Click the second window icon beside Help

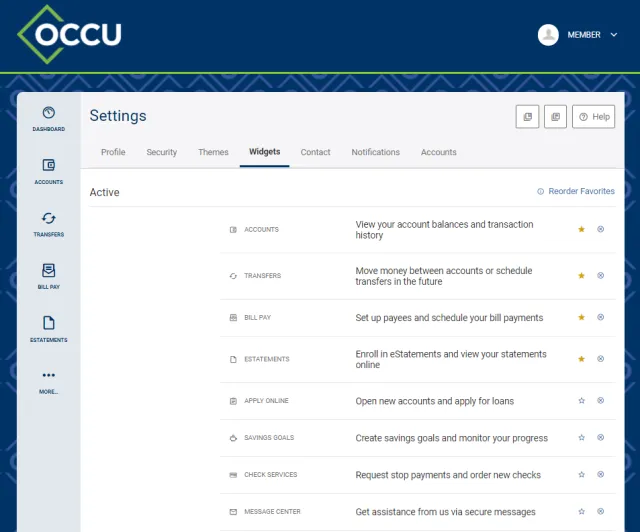click(555, 117)
